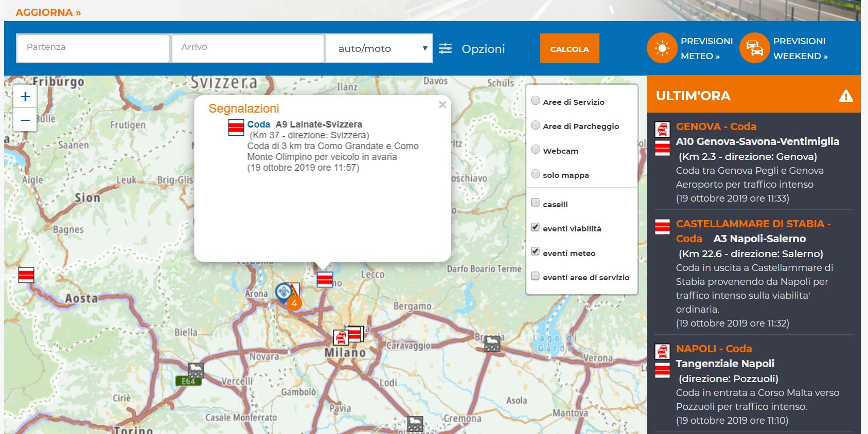Click the queue marker near Como on map

coord(325,279)
